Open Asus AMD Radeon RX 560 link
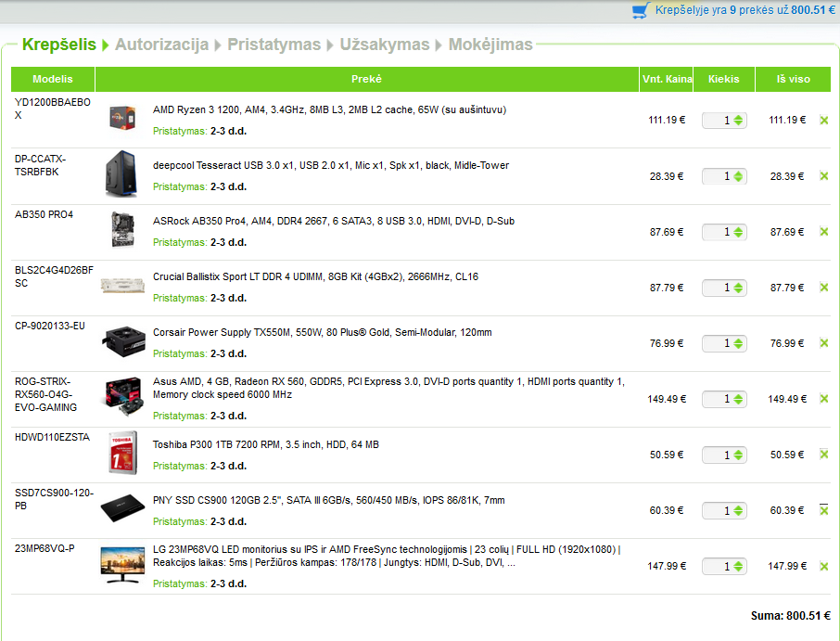Screen dimensions: 840x641 coord(388,388)
